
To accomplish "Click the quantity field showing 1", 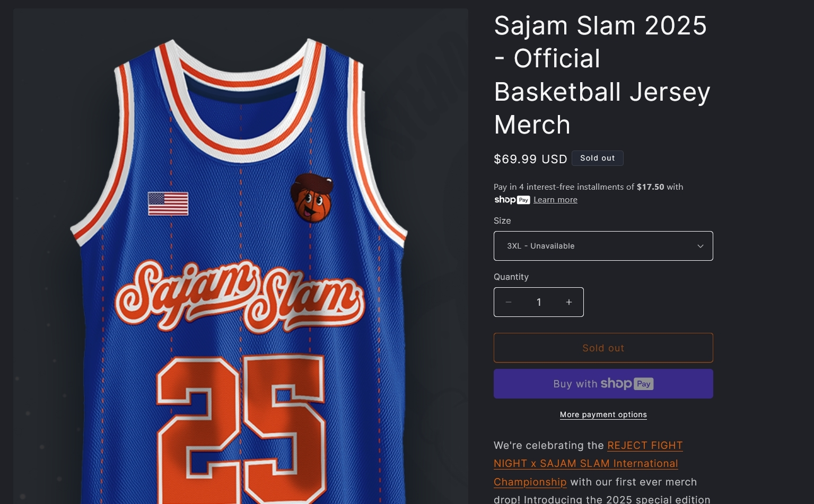I will pyautogui.click(x=539, y=302).
